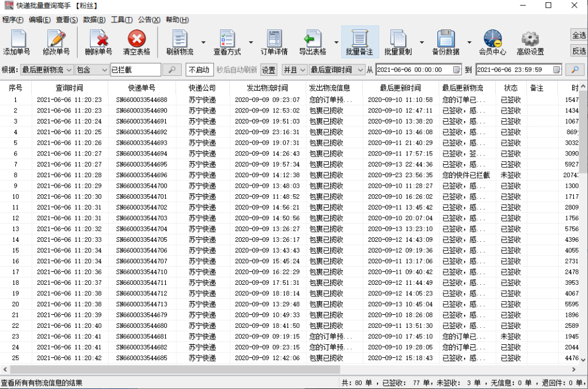
Task: Export the table via 导出表格 icon
Action: click(312, 42)
